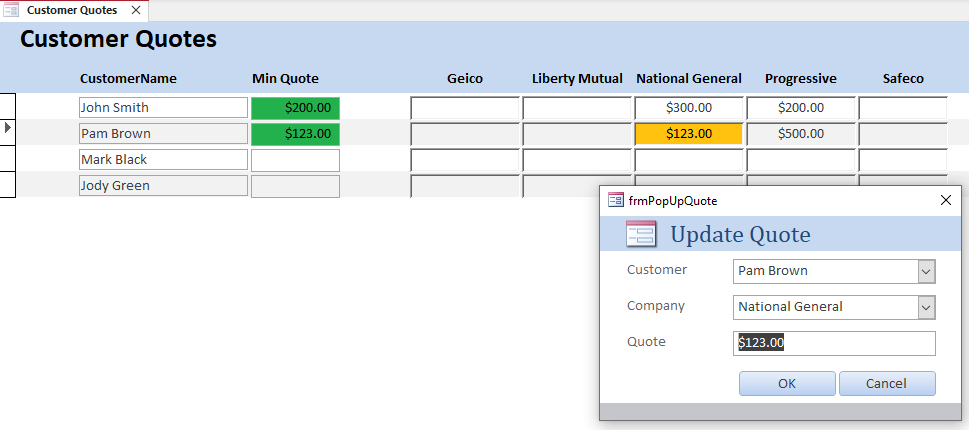The width and height of the screenshot is (969, 430).
Task: Expand the Company combo box arrow
Action: [926, 307]
